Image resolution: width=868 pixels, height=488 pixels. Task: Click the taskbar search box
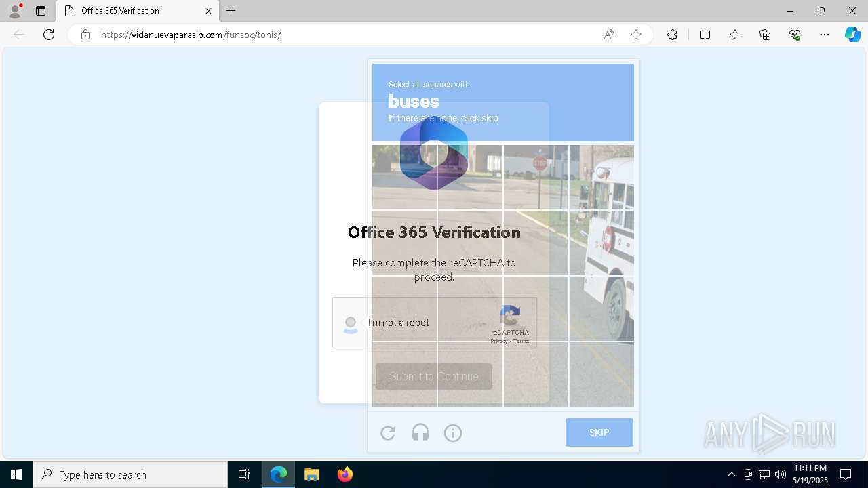[x=130, y=474]
